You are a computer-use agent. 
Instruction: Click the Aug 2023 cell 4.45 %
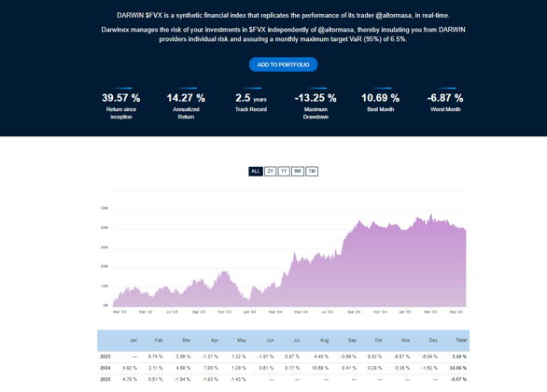point(321,357)
